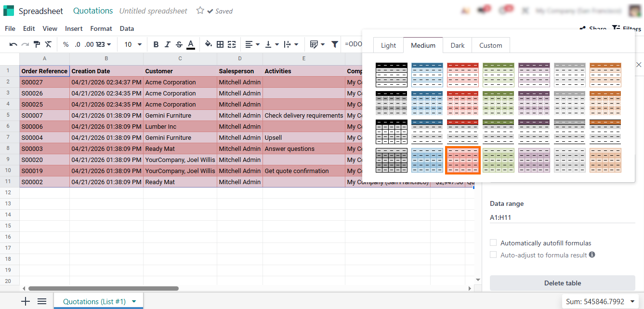Viewport: 644px width, 309px height.
Task: Click the filter funnel icon in toolbar
Action: coord(335,44)
